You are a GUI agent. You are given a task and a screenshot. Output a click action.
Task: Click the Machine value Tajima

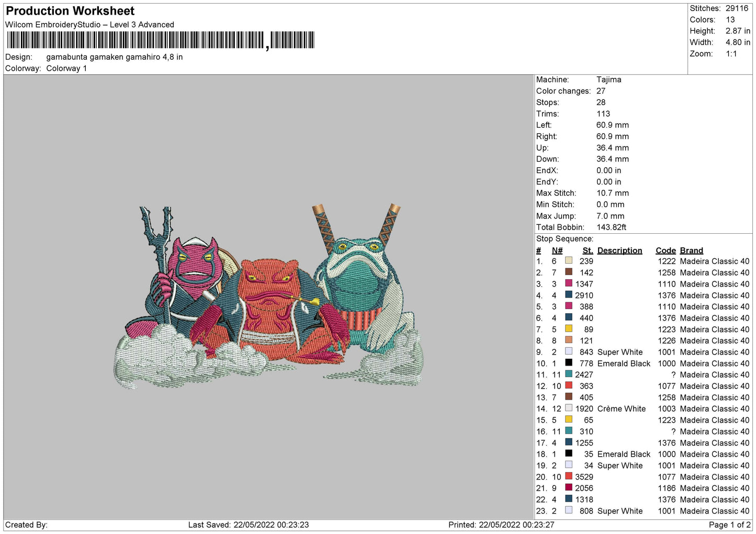point(609,79)
